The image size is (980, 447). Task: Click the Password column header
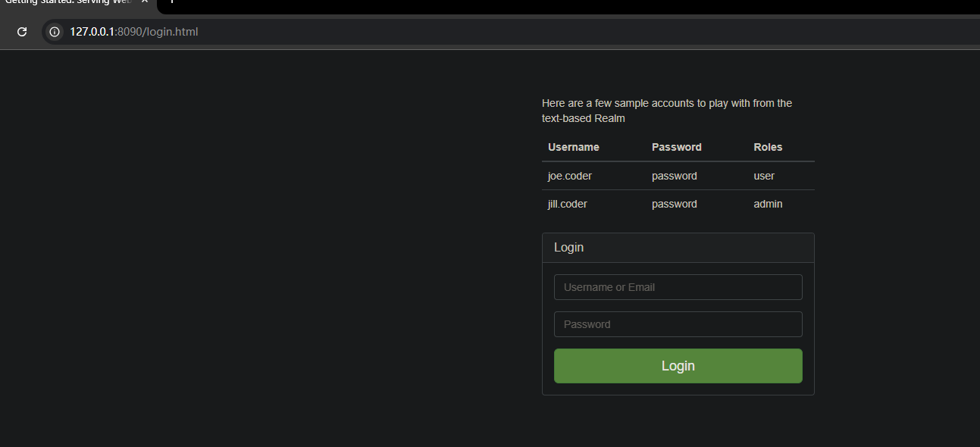click(677, 147)
